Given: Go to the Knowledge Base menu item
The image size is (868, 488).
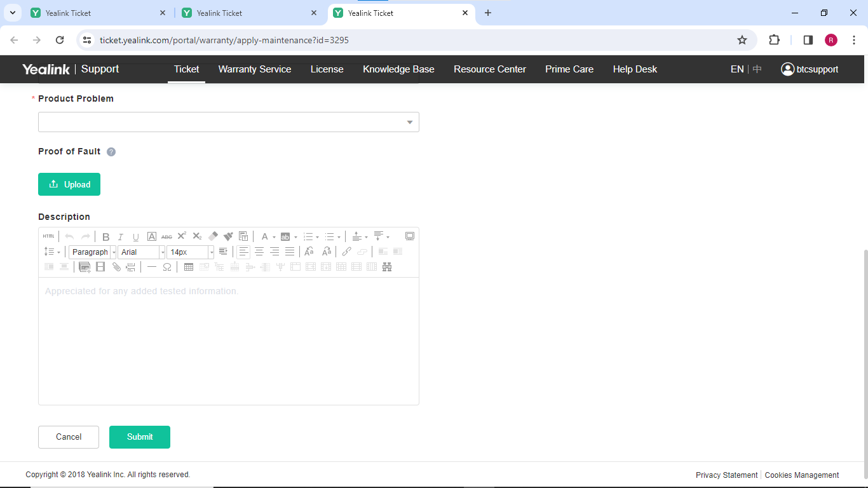Looking at the screenshot, I should click(398, 69).
